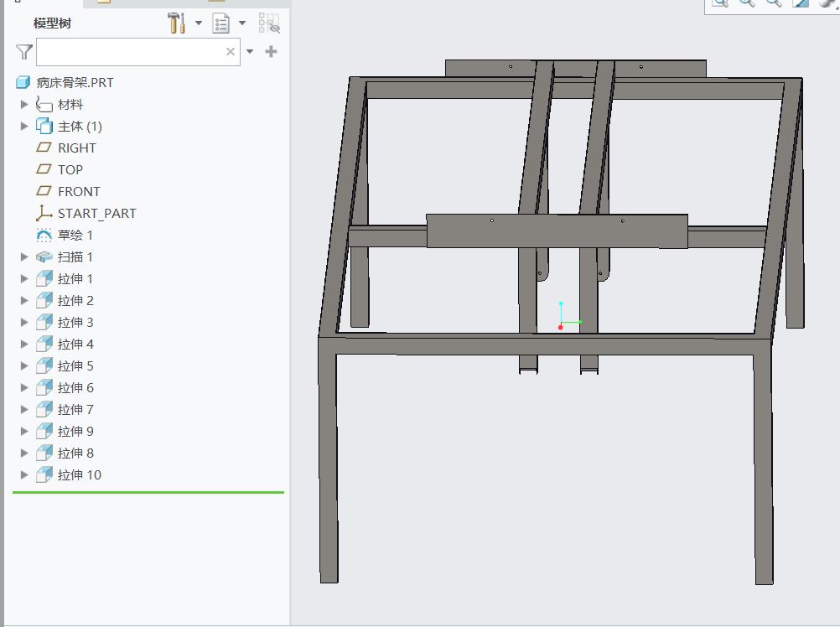Open dropdown arrow beside the settings hammer icon
This screenshot has width=840, height=627.
pyautogui.click(x=199, y=23)
